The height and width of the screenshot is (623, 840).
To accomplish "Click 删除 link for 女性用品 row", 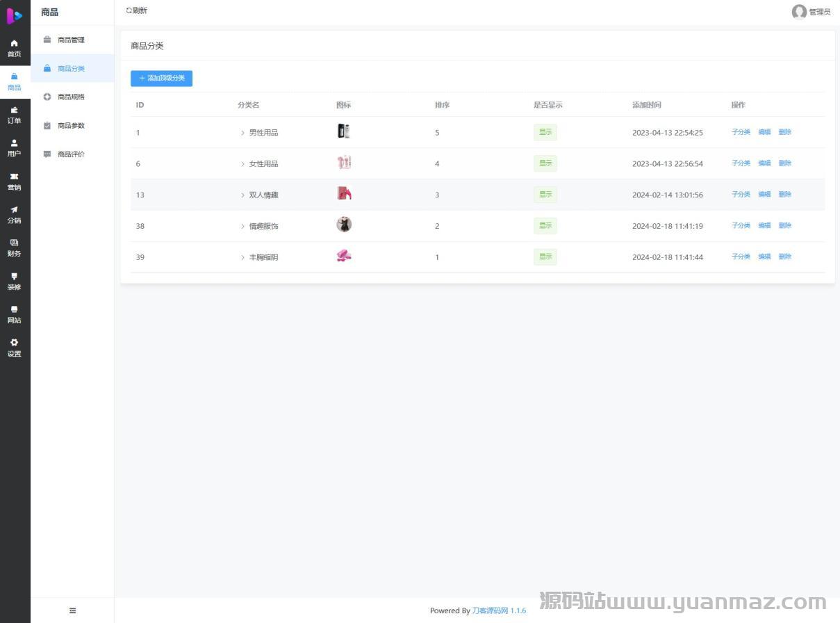I will 784,163.
